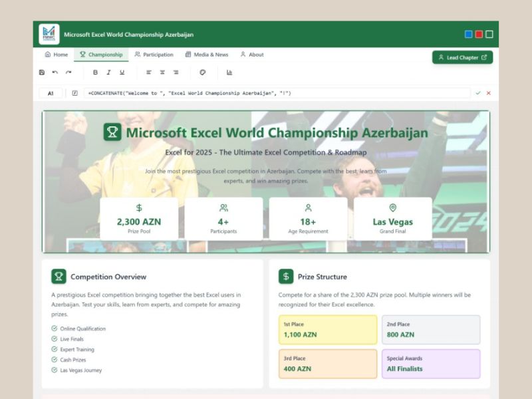The height and width of the screenshot is (399, 532).
Task: Switch to the Championship tab
Action: point(101,55)
